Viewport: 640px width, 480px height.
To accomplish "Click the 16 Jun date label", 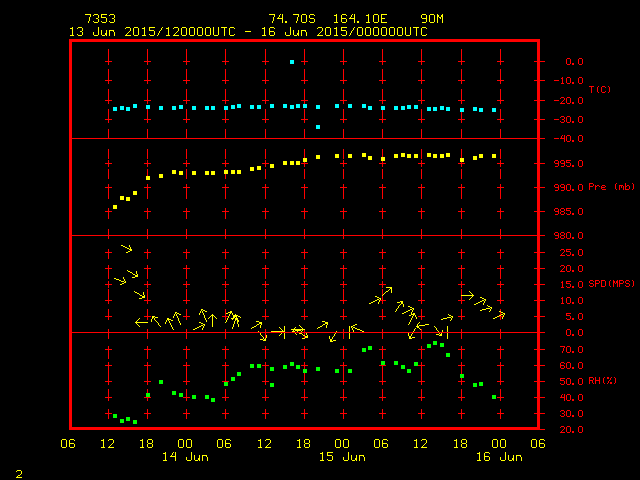I will tap(498, 457).
